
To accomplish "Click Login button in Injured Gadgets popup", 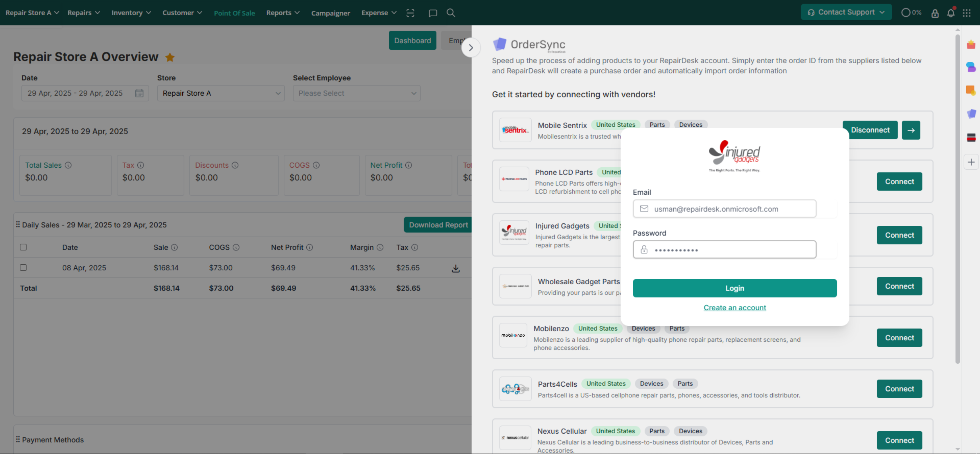I will 735,288.
